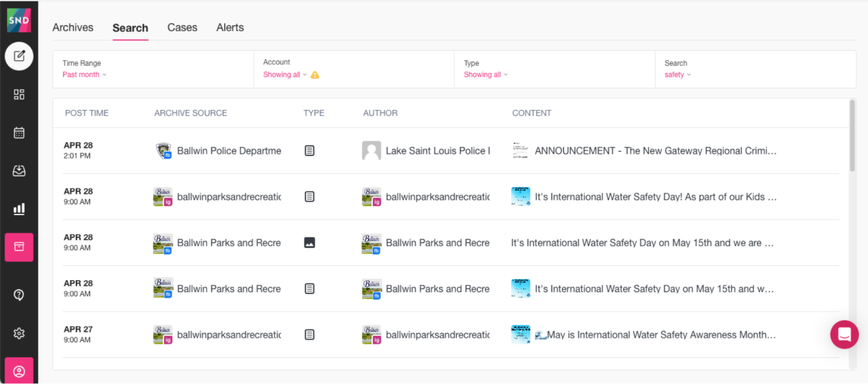Open the help question bubble icon
The height and width of the screenshot is (384, 868).
pos(19,295)
